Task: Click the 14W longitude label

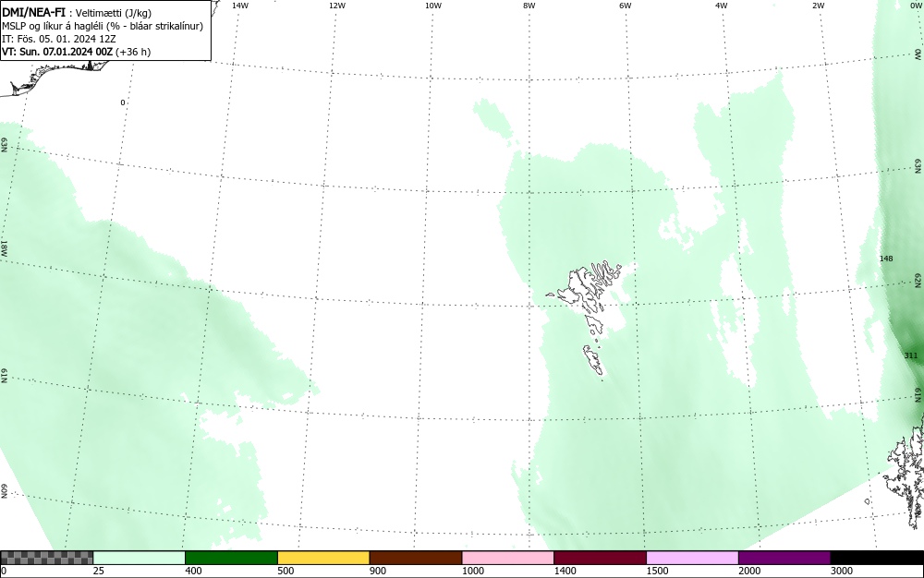Action: click(240, 6)
